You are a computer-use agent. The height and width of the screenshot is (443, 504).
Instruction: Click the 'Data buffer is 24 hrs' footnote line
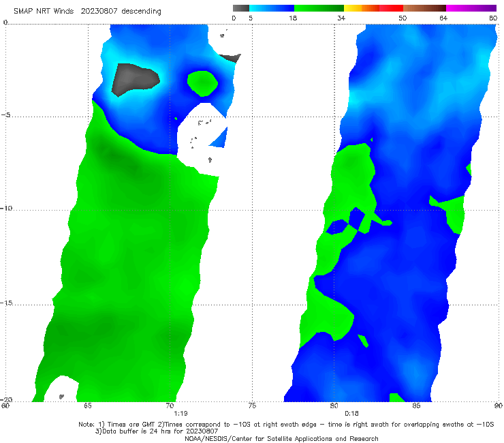[x=157, y=431]
